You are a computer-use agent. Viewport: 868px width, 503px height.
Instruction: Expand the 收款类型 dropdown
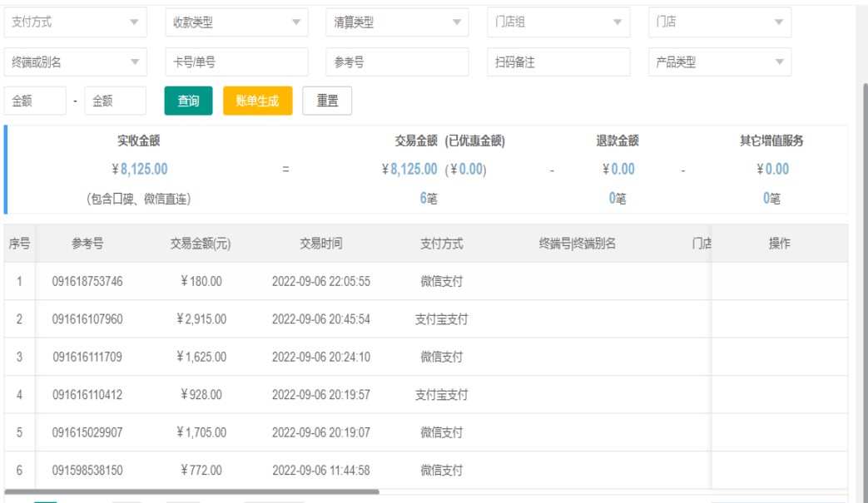point(236,23)
